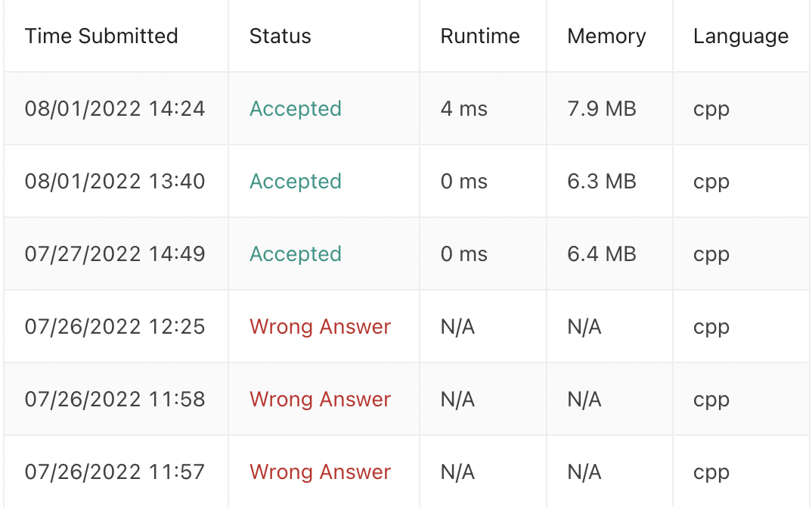
Task: Open the Accepted submission from 08/01/2022 14:24
Action: point(295,109)
